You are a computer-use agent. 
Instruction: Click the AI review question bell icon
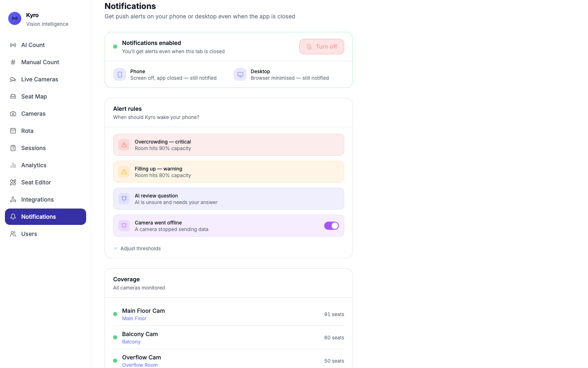click(x=124, y=199)
